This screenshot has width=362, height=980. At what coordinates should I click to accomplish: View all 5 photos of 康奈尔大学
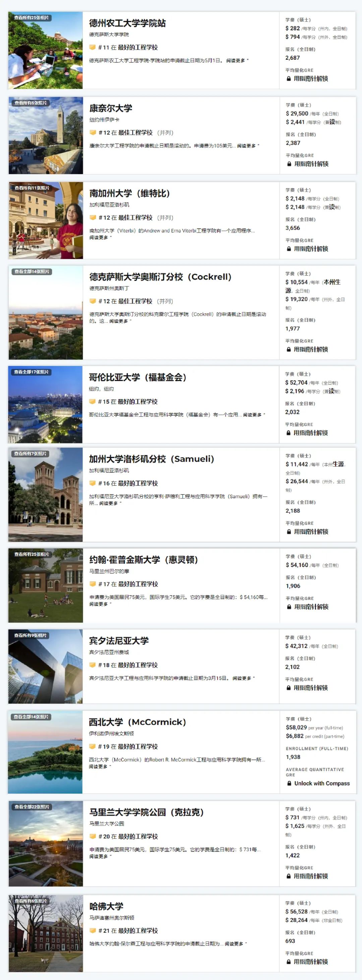31,103
